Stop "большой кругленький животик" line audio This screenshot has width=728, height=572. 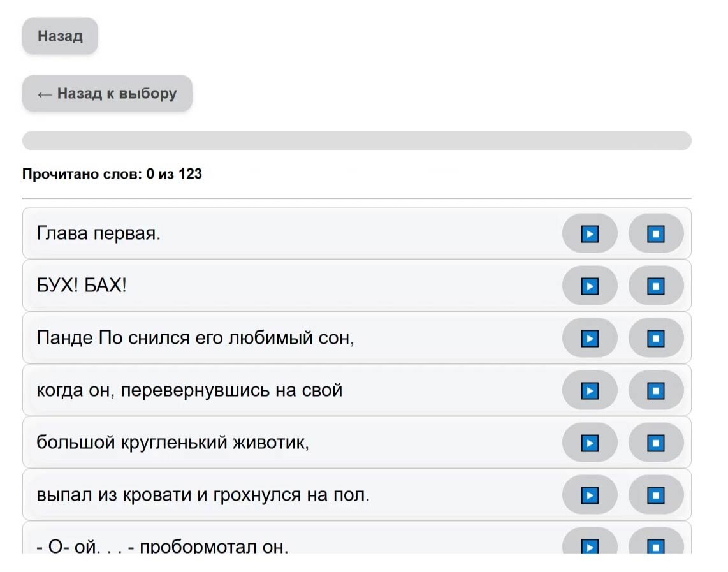coord(656,443)
